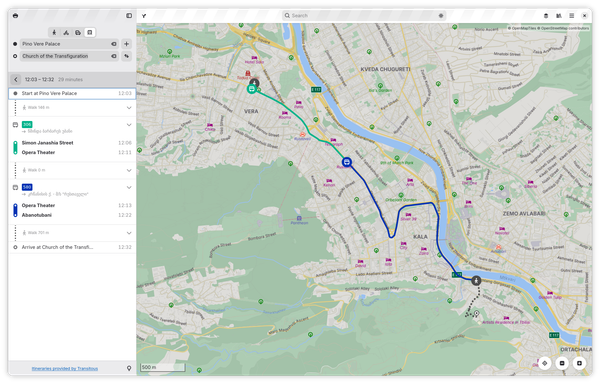The image size is (600, 384).
Task: Select the Arrive at Church row
Action: tap(72, 247)
